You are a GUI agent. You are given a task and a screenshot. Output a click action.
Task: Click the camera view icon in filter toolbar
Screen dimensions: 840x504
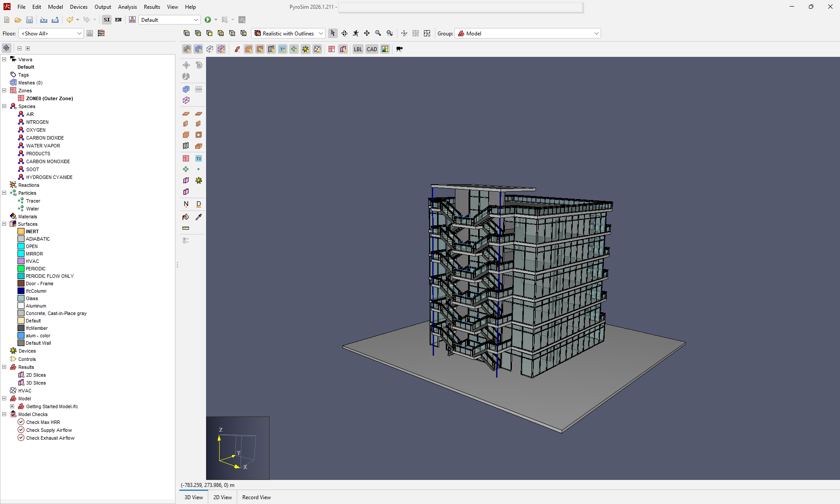[x=399, y=49]
